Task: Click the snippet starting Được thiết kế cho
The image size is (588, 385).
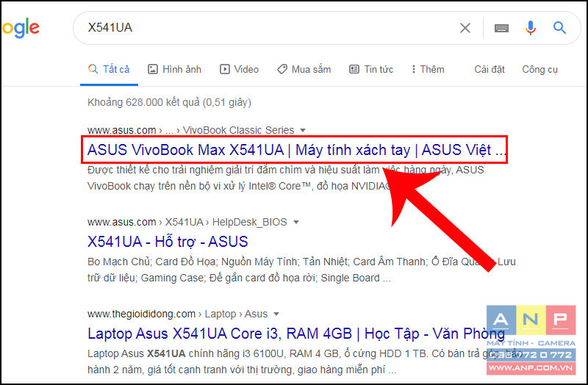Action: (x=286, y=178)
